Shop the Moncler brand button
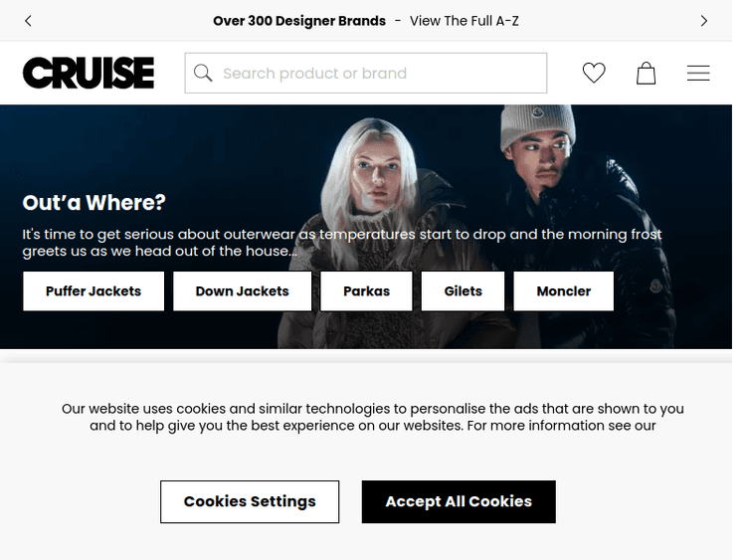Image resolution: width=746 pixels, height=560 pixels. point(564,291)
